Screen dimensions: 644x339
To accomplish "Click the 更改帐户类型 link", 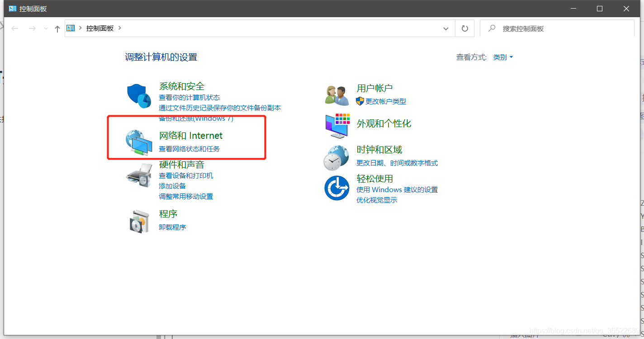I will (x=386, y=102).
